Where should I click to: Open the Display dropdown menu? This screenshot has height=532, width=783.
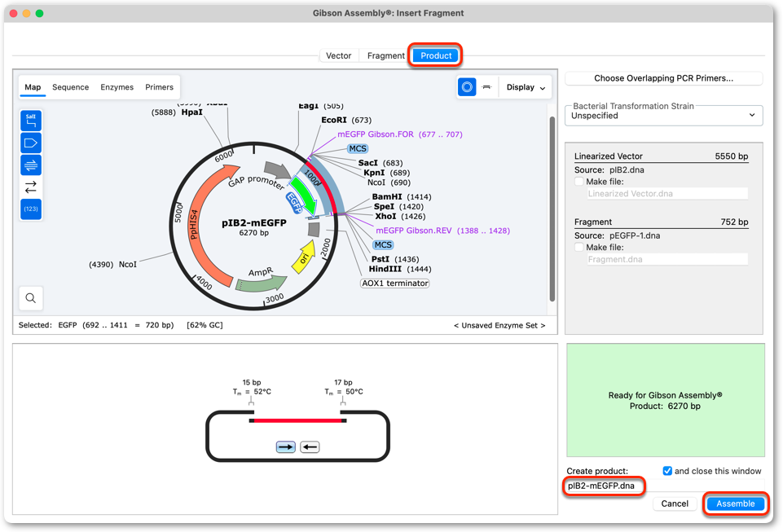[526, 87]
